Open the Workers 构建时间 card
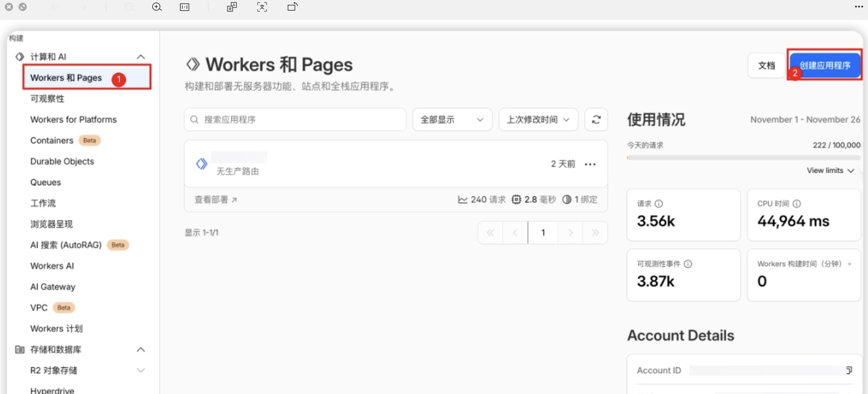The width and height of the screenshot is (868, 394). coord(804,275)
